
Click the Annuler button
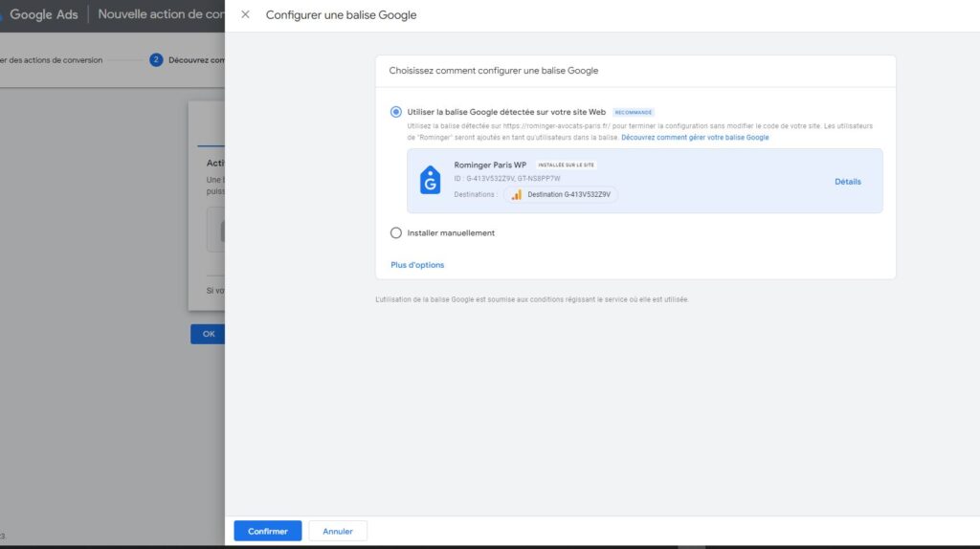[338, 531]
